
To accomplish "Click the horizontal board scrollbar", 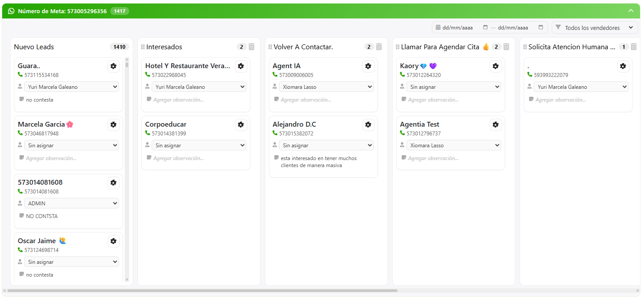I will click(x=203, y=291).
